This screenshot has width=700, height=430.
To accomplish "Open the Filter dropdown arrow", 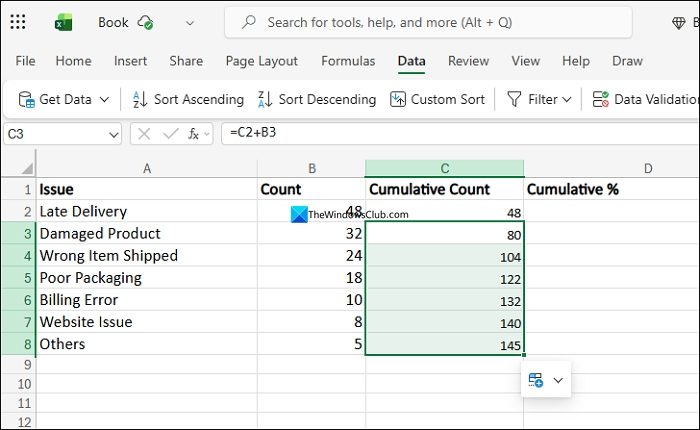I will coord(567,99).
